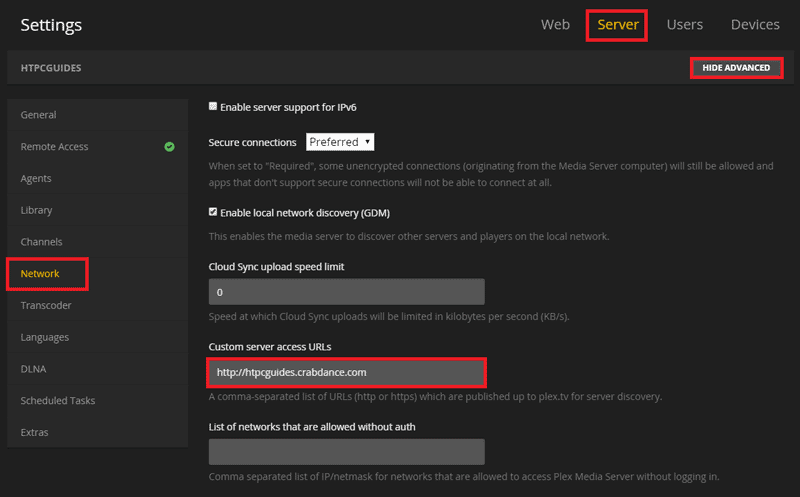The width and height of the screenshot is (800, 497).
Task: Enable server support for IPv6 checkbox
Action: (213, 106)
